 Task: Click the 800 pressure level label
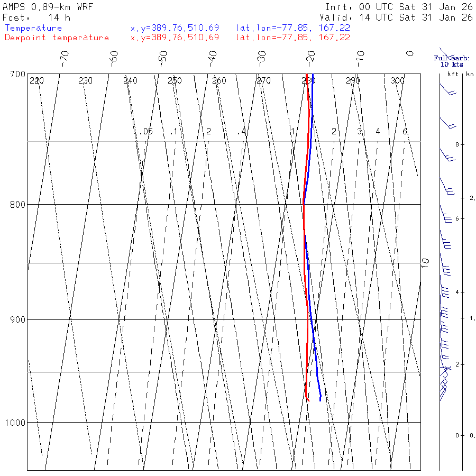(x=17, y=205)
